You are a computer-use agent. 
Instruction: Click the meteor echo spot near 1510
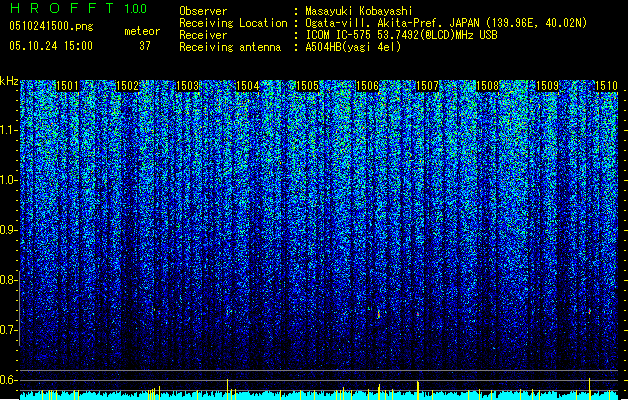click(x=590, y=311)
